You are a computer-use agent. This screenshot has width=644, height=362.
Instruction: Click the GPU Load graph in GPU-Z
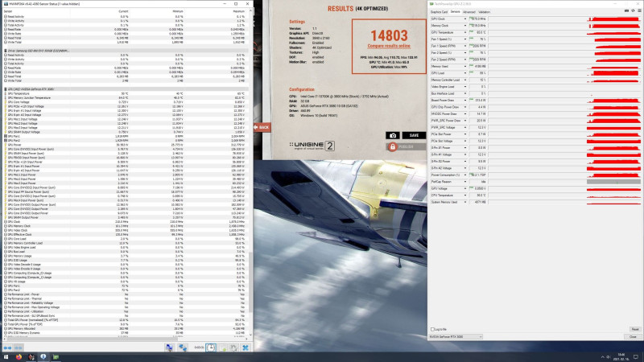coord(564,73)
